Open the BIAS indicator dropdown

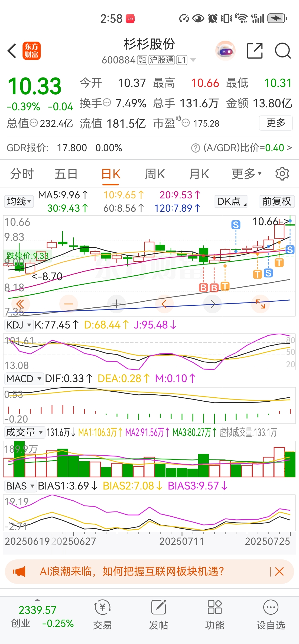[x=20, y=486]
